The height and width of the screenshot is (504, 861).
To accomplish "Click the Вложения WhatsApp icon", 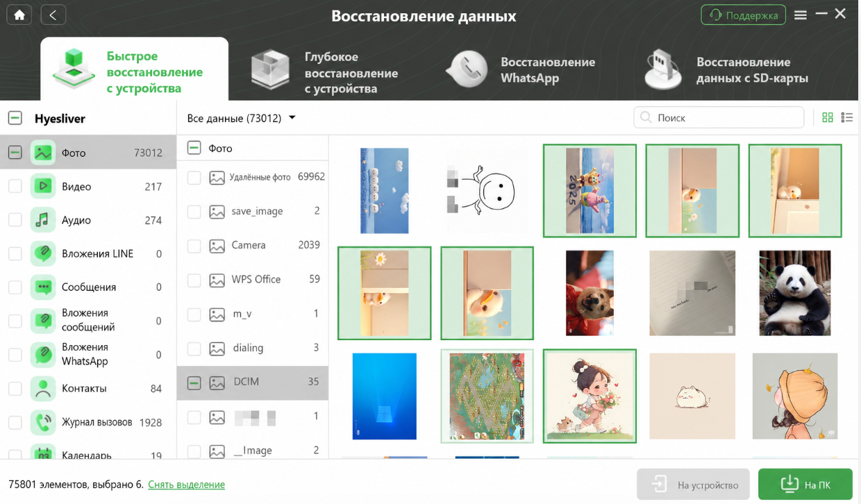I will (x=43, y=354).
